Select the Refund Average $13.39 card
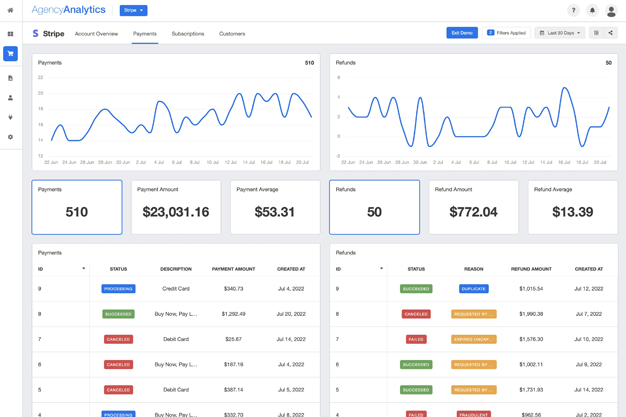 pos(573,207)
